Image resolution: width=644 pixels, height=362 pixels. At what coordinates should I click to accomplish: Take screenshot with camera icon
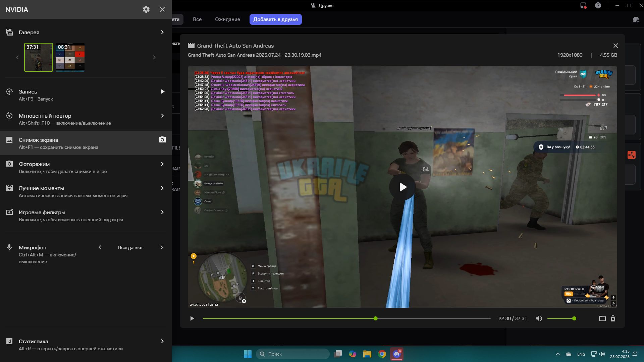(162, 139)
